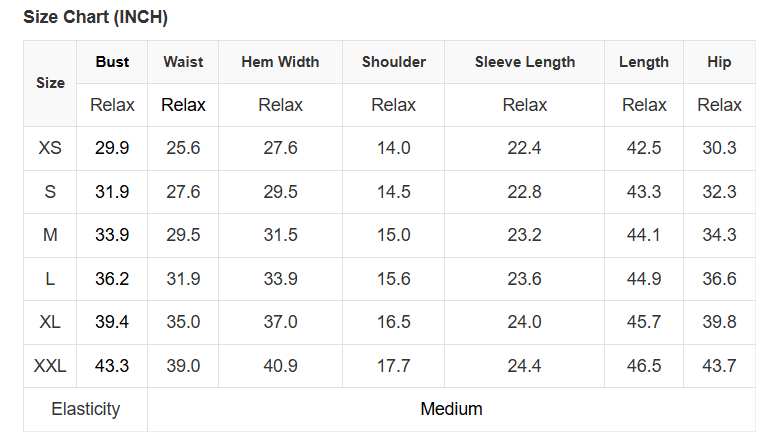This screenshot has width=780, height=432.
Task: Click the XXL size row label
Action: [50, 366]
